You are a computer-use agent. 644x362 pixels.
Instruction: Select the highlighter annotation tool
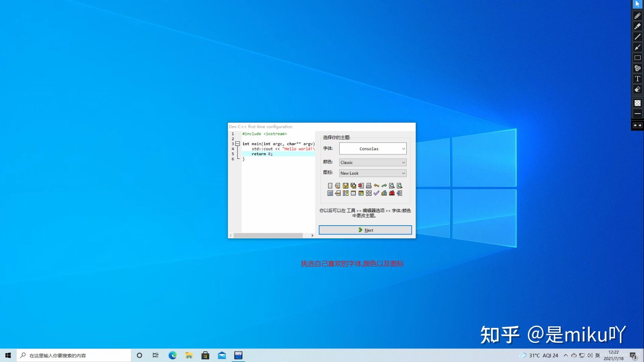(638, 26)
